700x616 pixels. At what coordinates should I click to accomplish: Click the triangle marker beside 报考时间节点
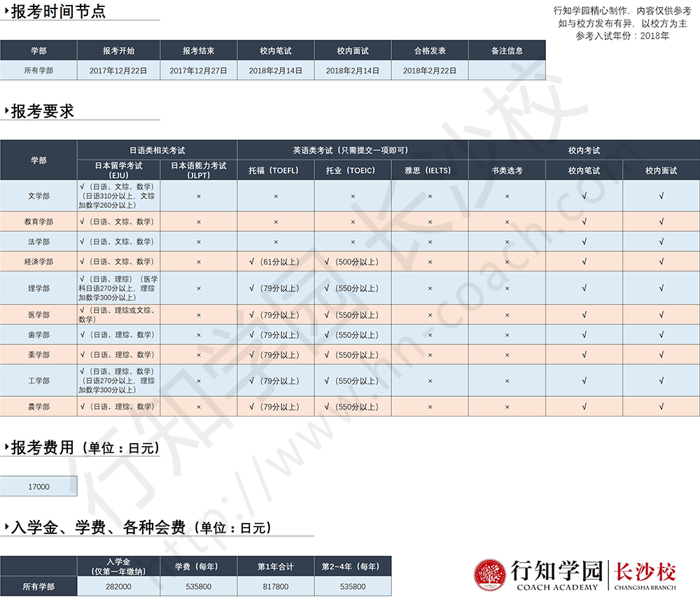[6, 11]
